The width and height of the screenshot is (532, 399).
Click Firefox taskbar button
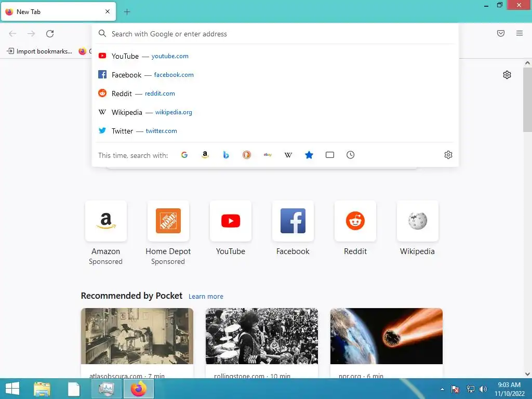[x=139, y=389]
